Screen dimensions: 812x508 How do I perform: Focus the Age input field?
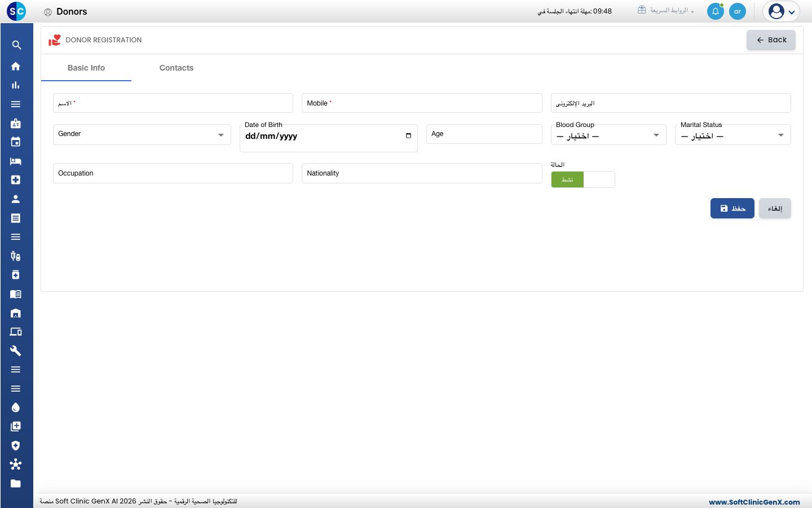tap(484, 134)
